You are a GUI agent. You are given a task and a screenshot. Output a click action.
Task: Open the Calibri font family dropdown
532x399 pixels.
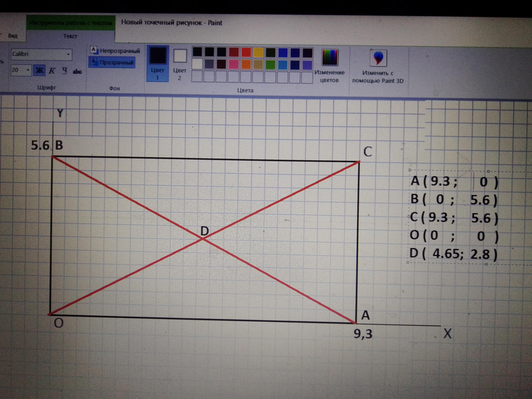click(x=68, y=54)
